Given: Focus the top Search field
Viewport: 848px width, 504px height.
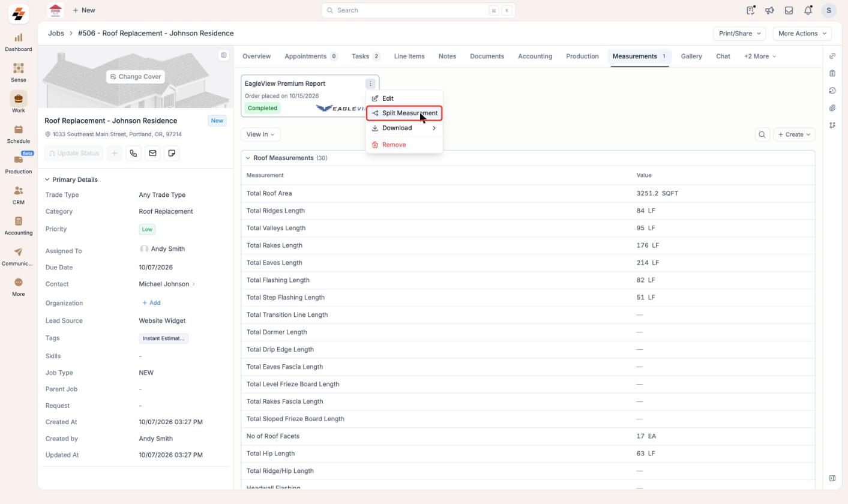Looking at the screenshot, I should point(418,10).
